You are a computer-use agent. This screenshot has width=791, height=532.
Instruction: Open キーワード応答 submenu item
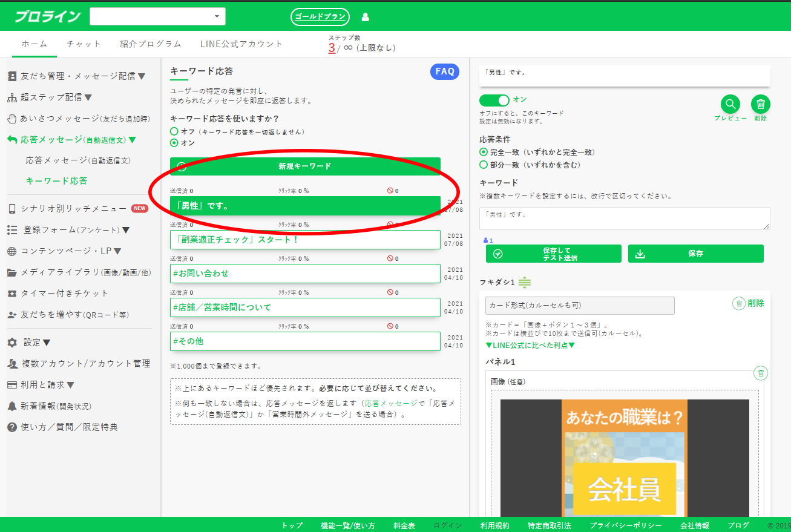click(x=56, y=181)
